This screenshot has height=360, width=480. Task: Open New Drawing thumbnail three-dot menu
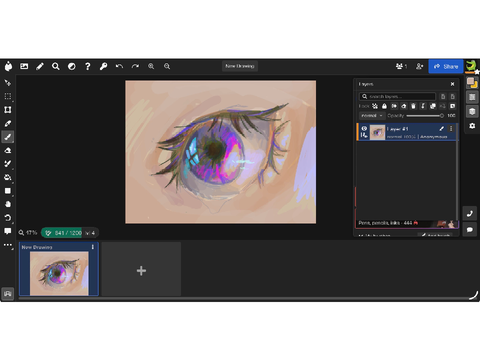pyautogui.click(x=93, y=247)
